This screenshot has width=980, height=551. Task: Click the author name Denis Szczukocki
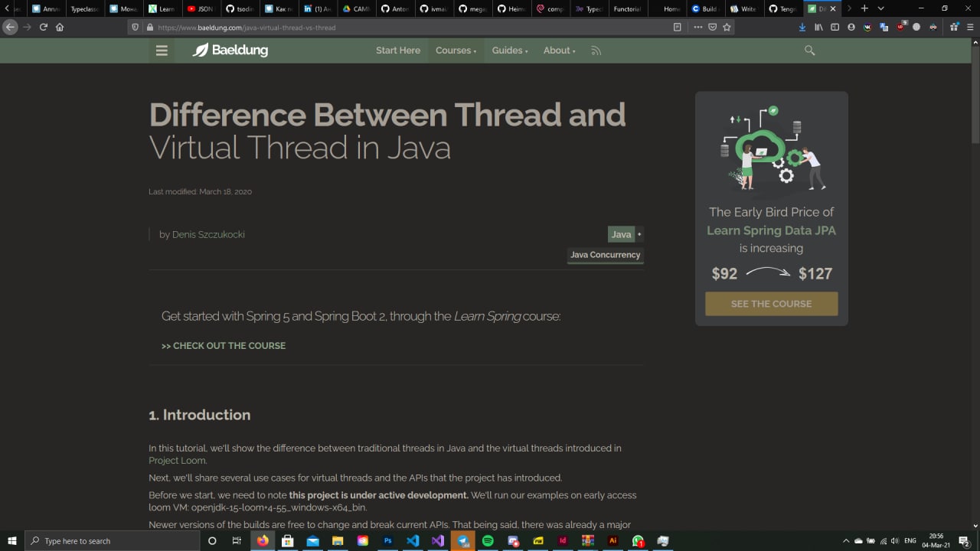(208, 234)
